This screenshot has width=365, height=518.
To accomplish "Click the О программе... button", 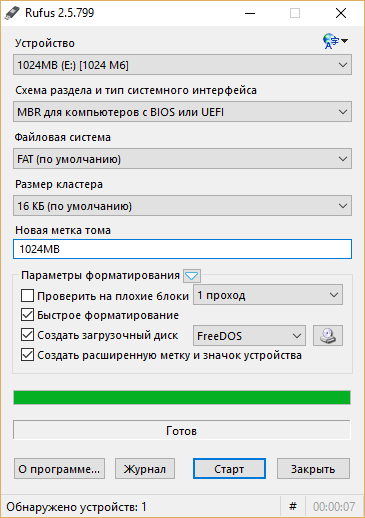I will [59, 469].
